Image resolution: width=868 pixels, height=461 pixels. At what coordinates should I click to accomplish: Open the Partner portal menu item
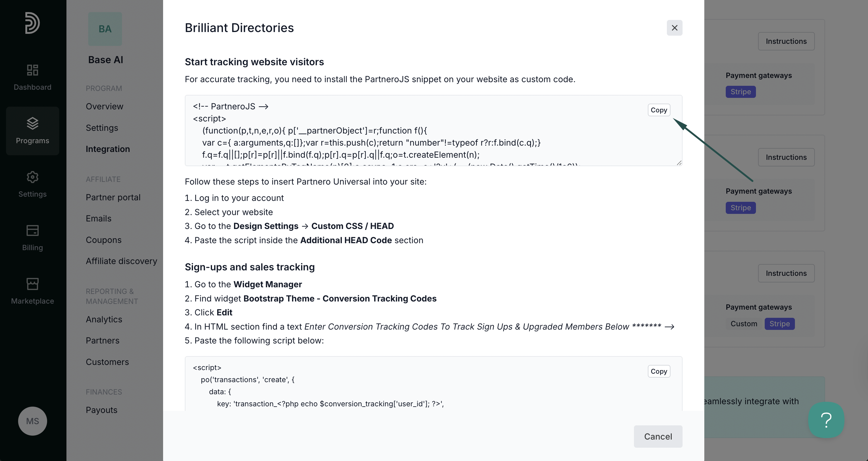(x=113, y=197)
